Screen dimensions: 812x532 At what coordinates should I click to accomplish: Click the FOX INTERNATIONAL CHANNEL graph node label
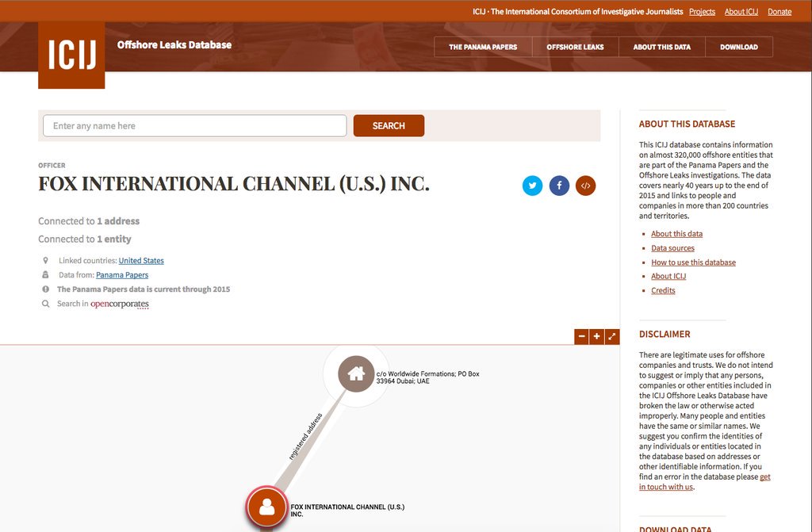pyautogui.click(x=347, y=511)
